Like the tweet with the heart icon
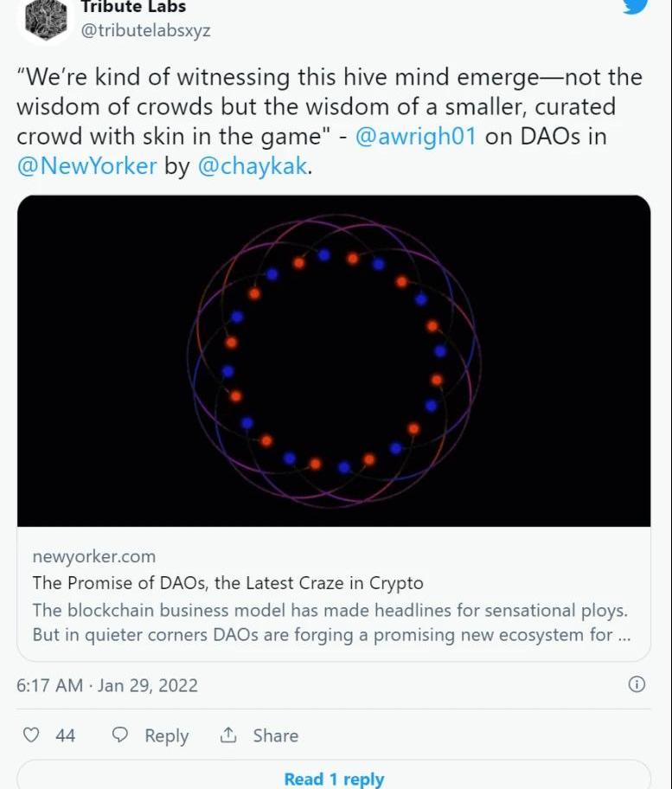672x789 pixels. point(31,735)
